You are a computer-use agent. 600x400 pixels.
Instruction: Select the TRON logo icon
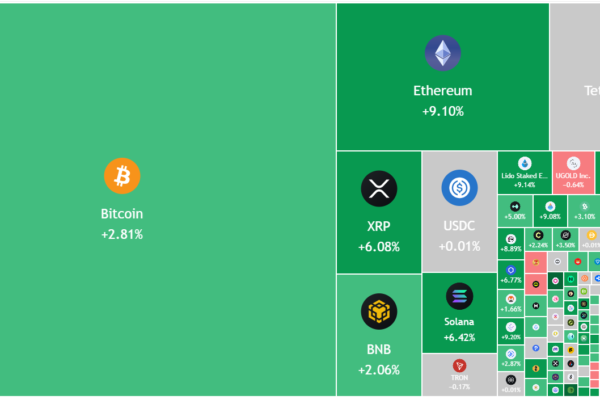(460, 366)
